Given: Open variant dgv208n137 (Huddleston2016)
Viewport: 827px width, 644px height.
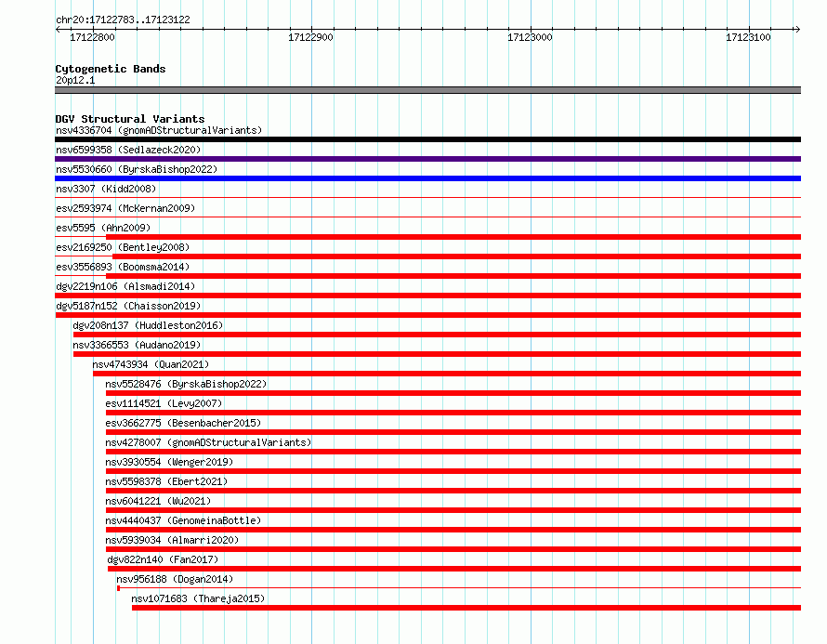Looking at the screenshot, I should click(148, 325).
